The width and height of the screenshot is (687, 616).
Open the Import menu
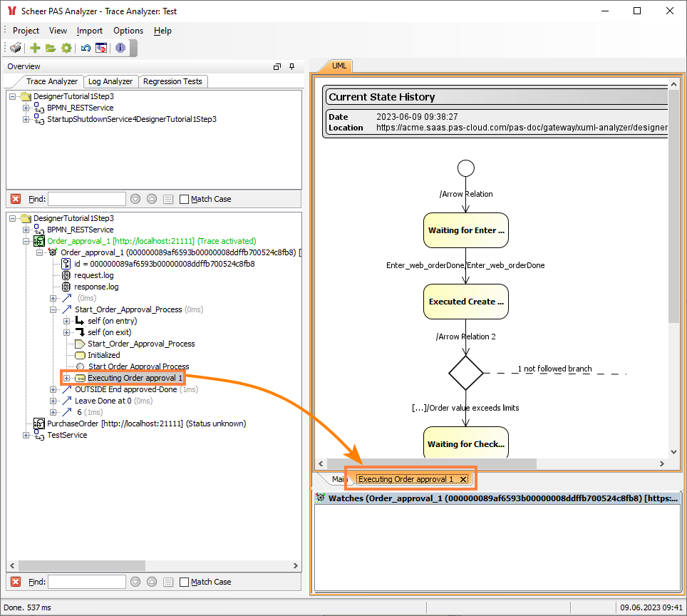point(90,31)
